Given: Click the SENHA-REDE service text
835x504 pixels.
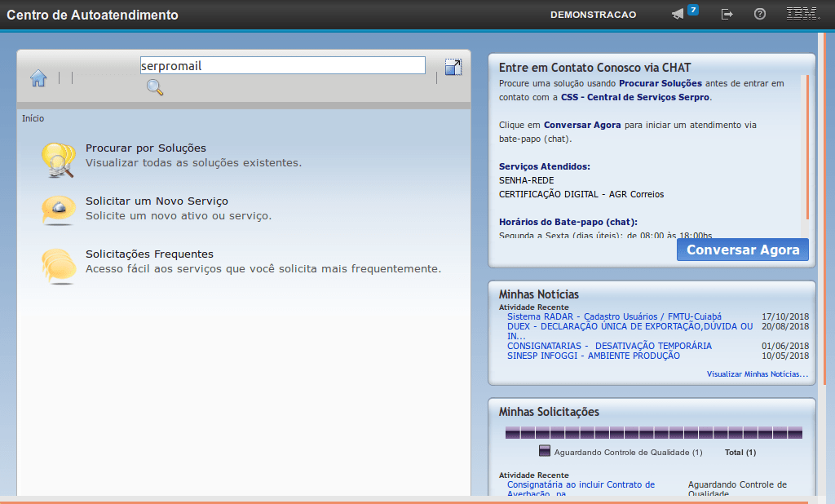Looking at the screenshot, I should tap(526, 180).
